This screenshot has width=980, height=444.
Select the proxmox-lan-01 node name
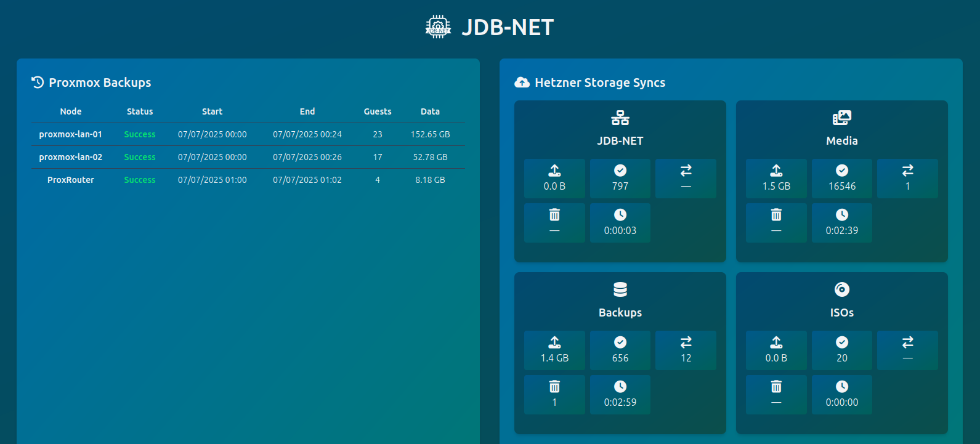[x=71, y=134]
